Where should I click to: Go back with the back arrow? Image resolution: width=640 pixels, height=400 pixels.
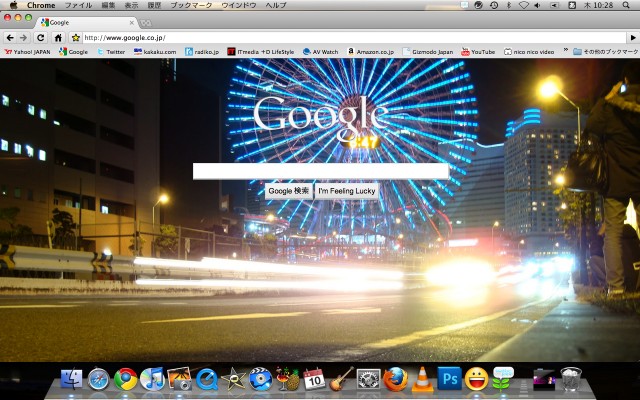pos(10,38)
